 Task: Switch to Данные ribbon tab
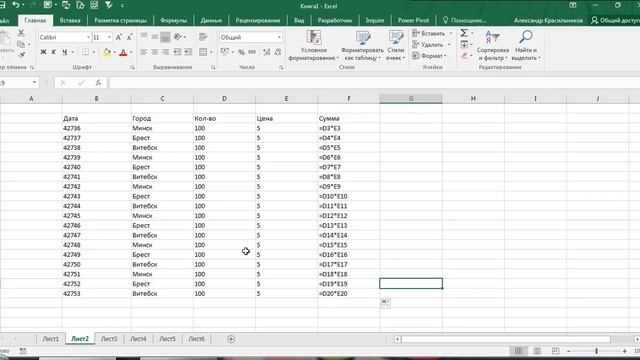pyautogui.click(x=211, y=20)
